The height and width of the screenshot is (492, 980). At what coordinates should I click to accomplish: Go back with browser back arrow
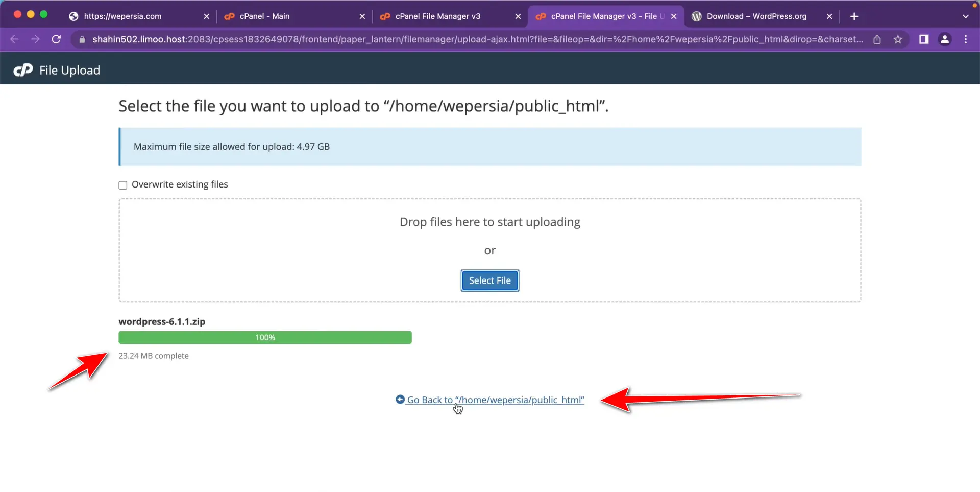coord(14,39)
